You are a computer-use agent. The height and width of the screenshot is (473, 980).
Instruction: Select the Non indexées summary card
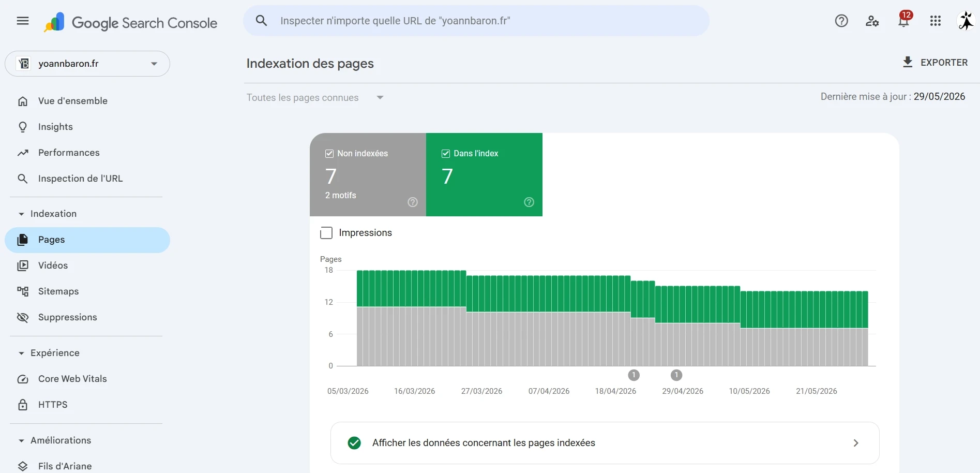coord(368,174)
